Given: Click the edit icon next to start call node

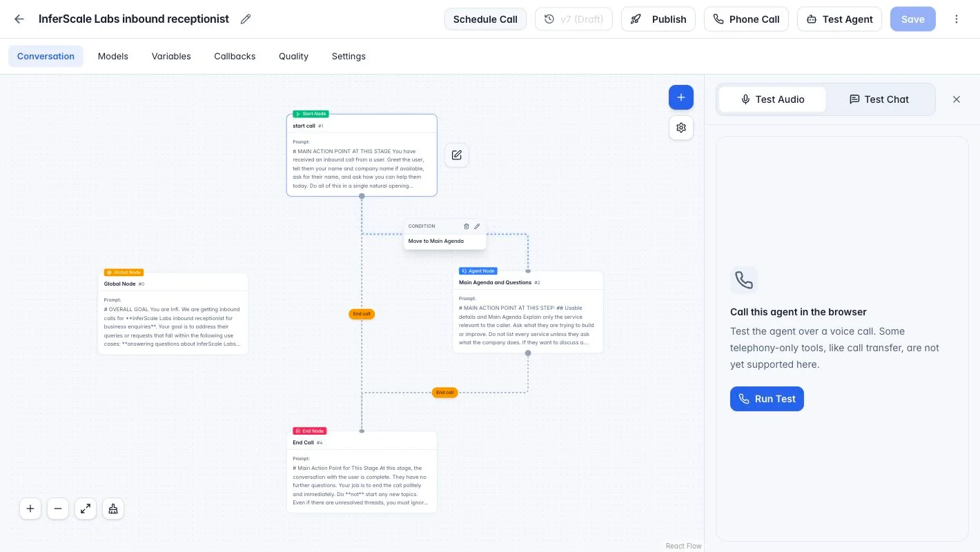Looking at the screenshot, I should click(x=456, y=155).
